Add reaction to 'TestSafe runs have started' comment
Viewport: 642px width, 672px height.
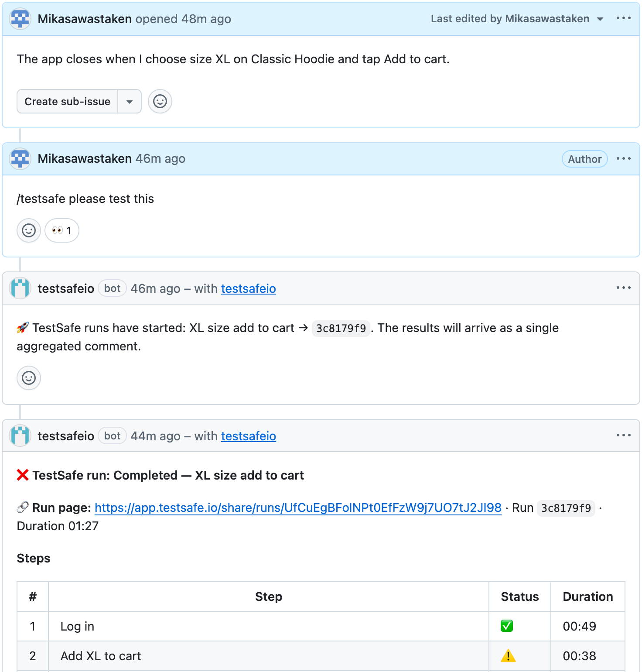click(29, 378)
